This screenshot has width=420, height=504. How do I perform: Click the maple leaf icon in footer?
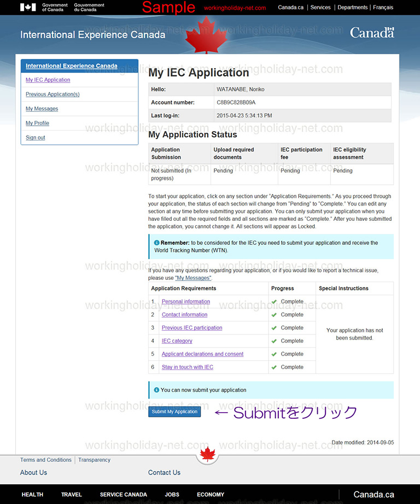point(207,454)
